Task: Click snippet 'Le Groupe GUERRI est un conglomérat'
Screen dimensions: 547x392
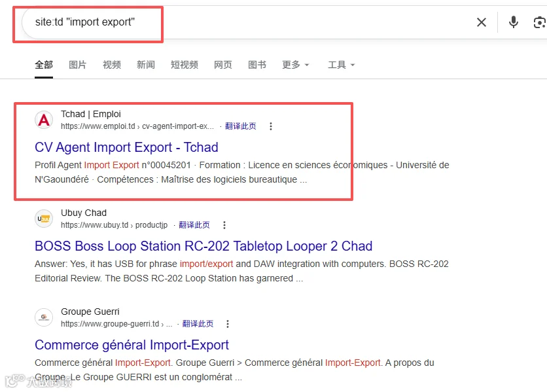Action: click(151, 378)
